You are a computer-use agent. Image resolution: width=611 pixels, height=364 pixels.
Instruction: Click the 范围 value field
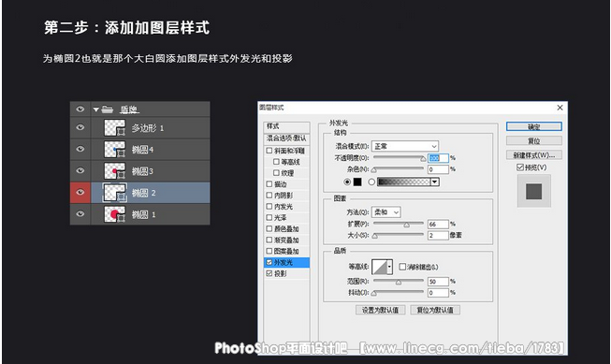[x=439, y=282]
